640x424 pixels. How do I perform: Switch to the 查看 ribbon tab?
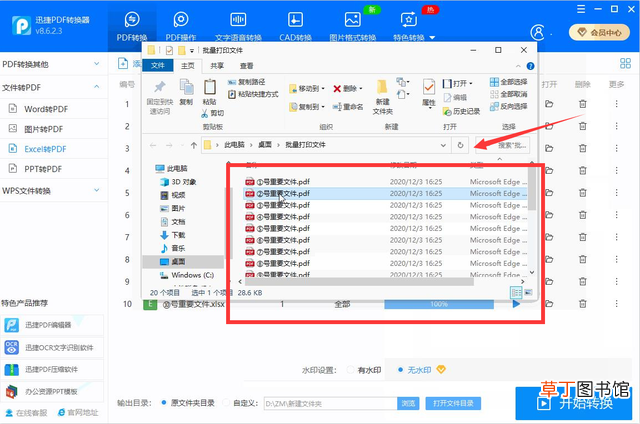246,65
